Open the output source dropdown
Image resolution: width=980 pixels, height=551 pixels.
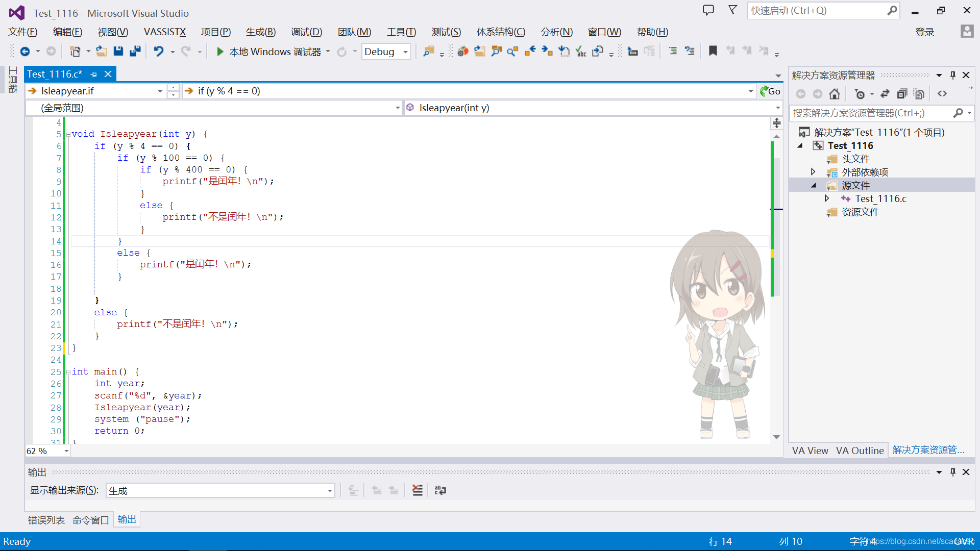click(x=330, y=491)
